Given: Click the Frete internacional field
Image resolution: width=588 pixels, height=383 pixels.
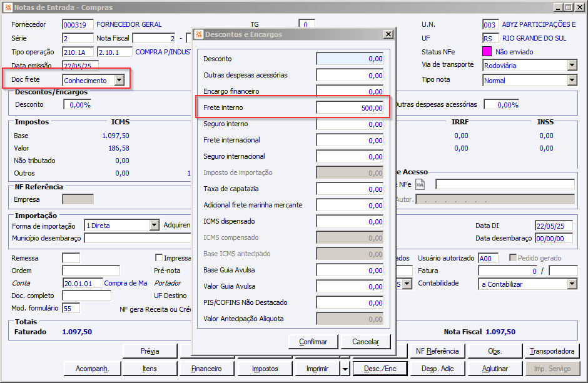Looking at the screenshot, I should click(x=350, y=140).
